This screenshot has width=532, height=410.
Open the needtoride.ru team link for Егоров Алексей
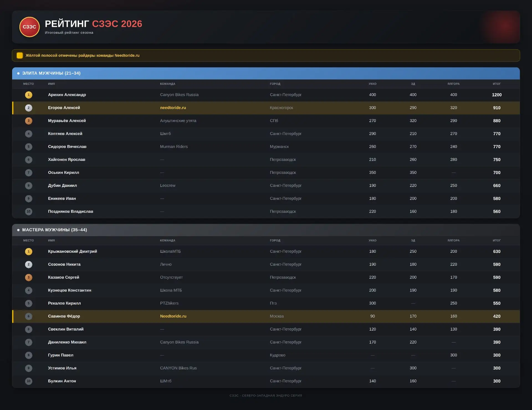click(x=173, y=108)
